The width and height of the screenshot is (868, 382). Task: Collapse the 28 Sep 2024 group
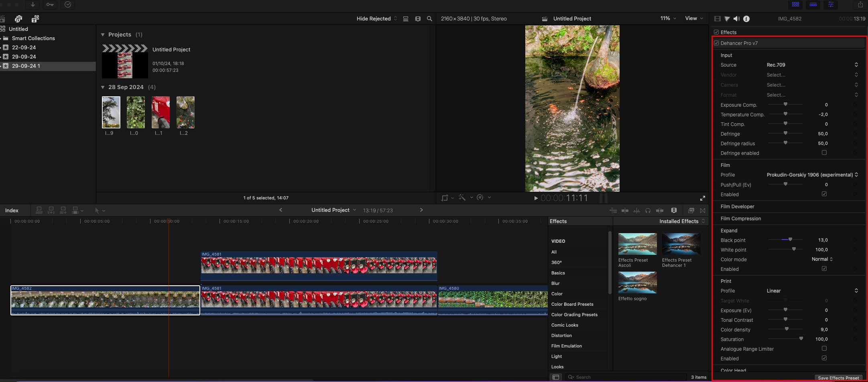click(103, 87)
